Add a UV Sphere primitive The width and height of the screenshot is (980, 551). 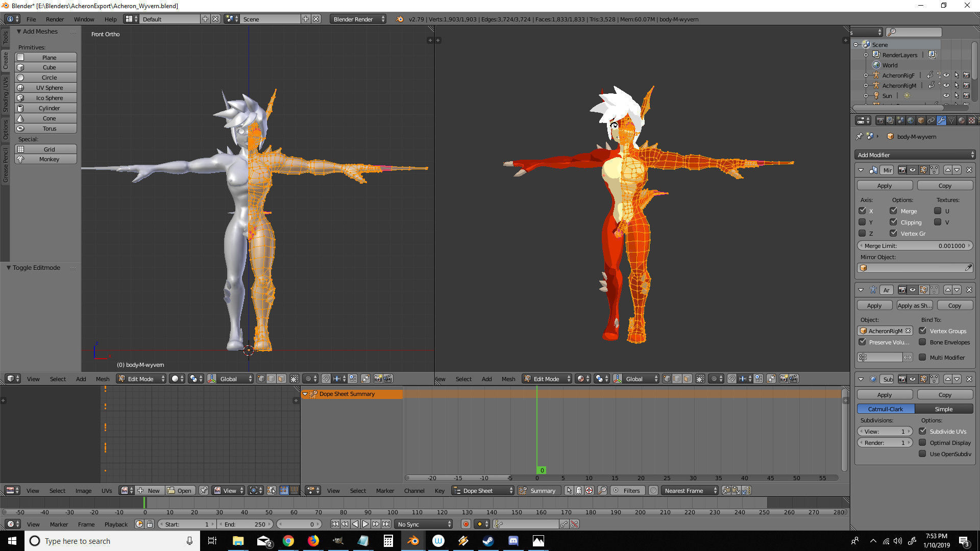coord(46,88)
